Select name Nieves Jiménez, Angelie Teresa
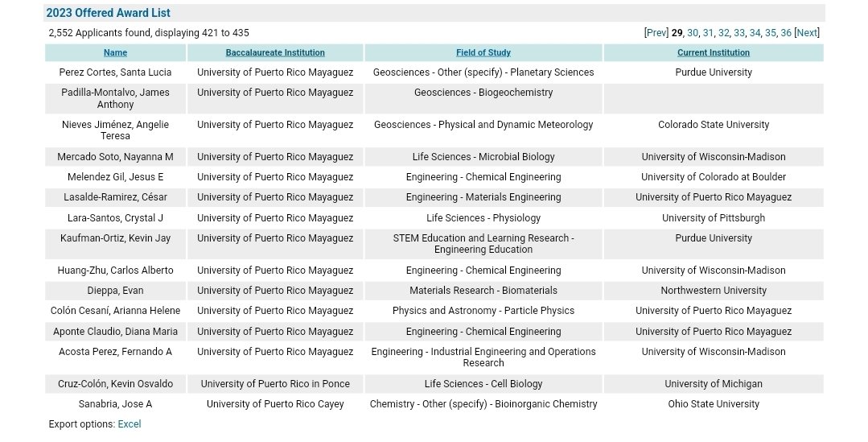The image size is (868, 442). 115,130
